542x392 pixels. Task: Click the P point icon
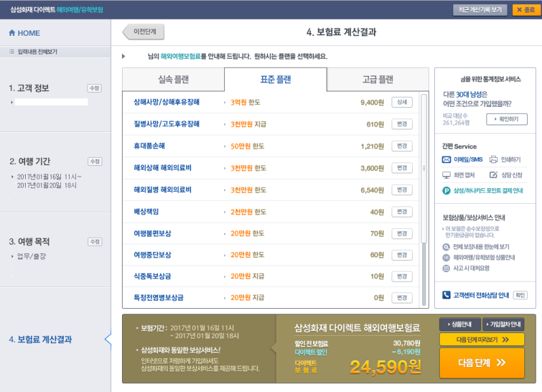tap(446, 191)
